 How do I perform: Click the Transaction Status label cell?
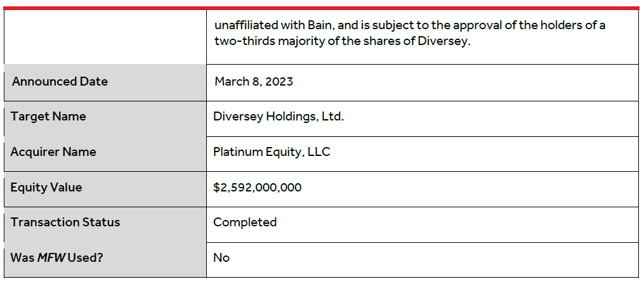click(x=105, y=224)
